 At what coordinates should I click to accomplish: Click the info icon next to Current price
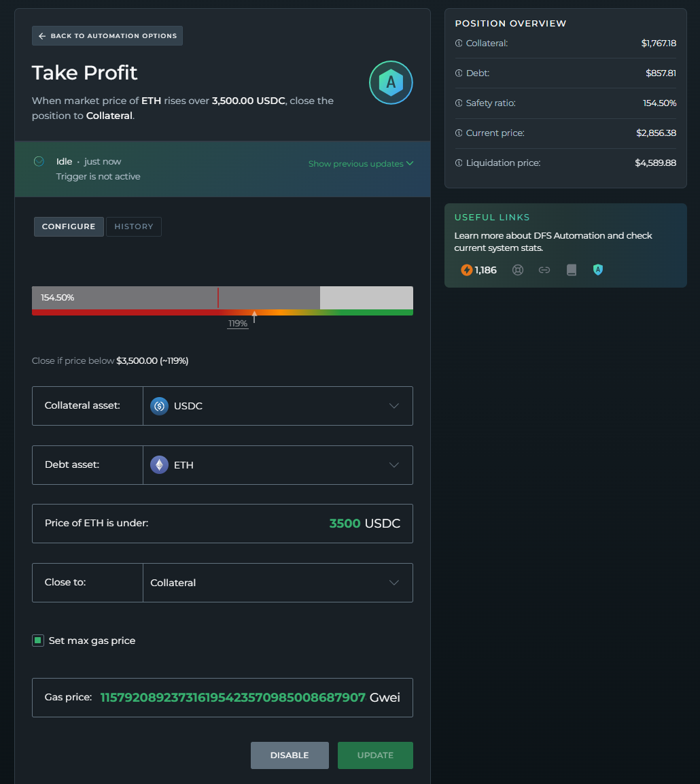click(x=459, y=133)
